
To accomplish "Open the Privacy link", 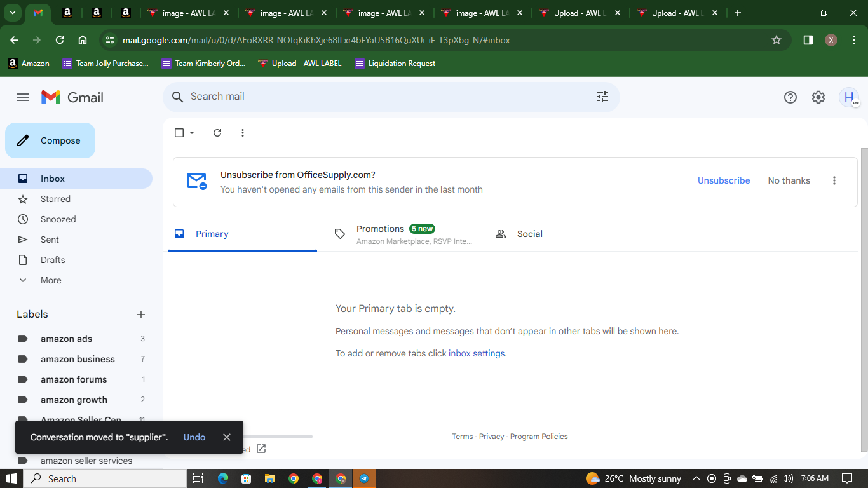I will (491, 437).
